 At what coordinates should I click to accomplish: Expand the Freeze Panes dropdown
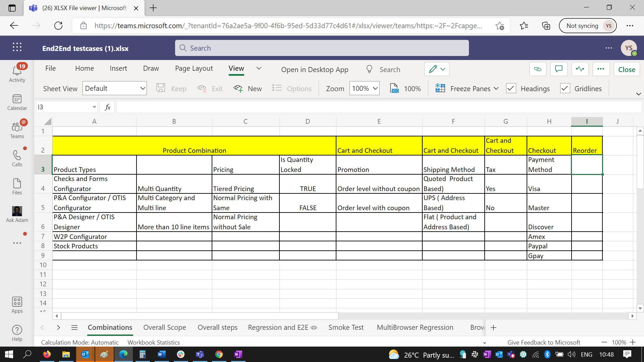click(496, 88)
